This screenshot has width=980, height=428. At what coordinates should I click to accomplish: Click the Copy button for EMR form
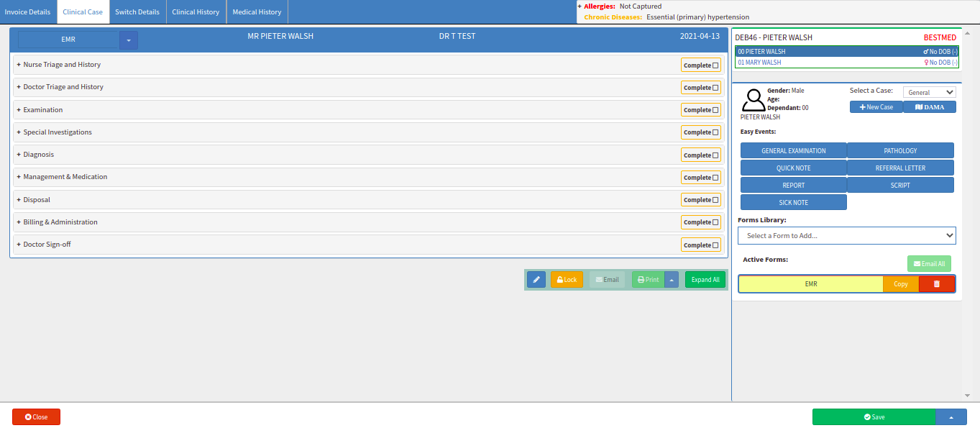point(901,284)
